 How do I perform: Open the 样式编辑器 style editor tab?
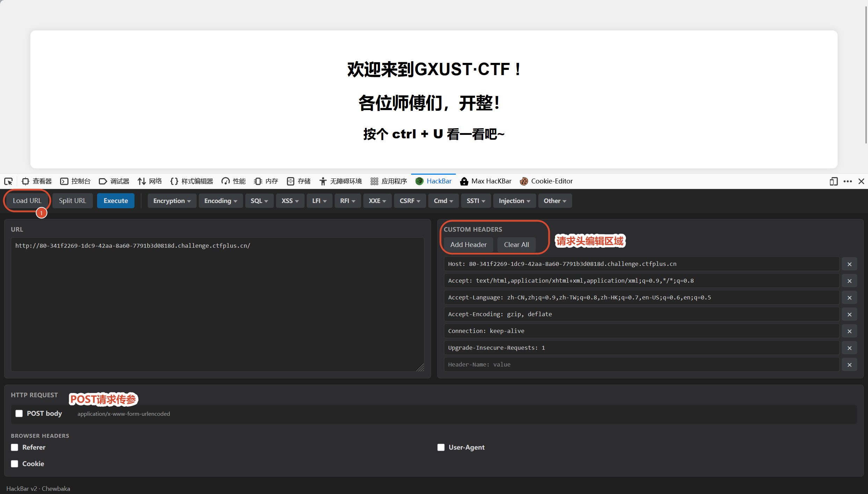(192, 181)
